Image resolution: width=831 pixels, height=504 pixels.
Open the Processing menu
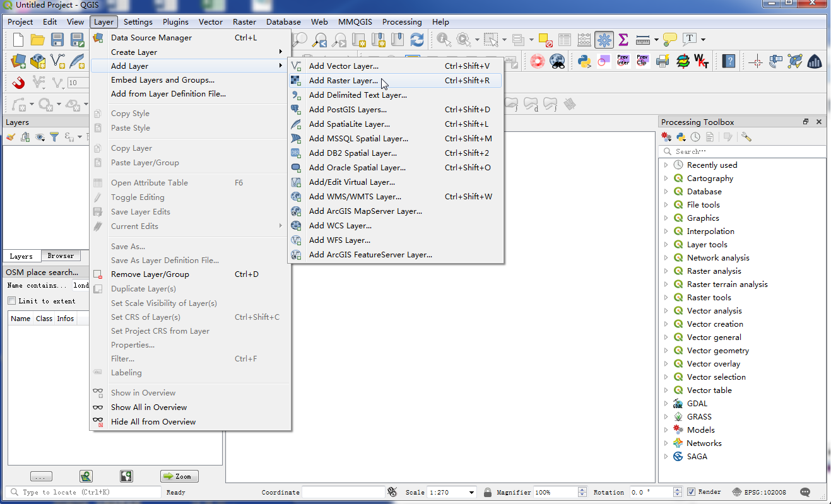[x=402, y=21]
